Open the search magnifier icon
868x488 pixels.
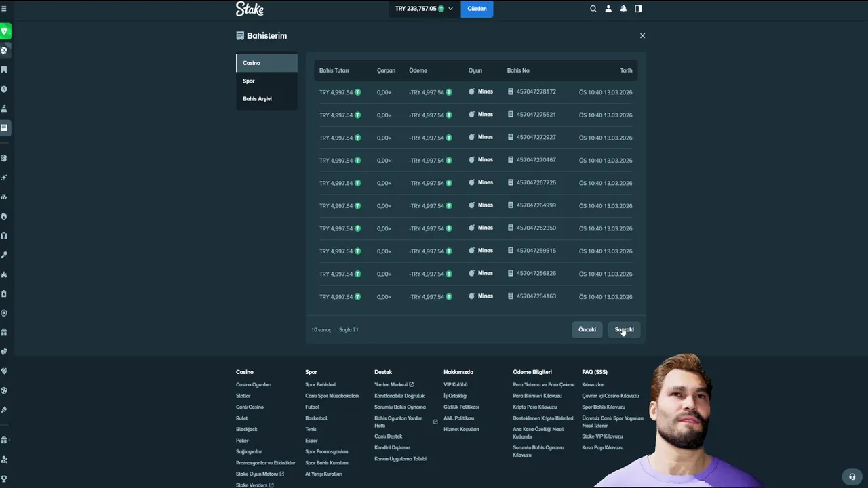[593, 9]
